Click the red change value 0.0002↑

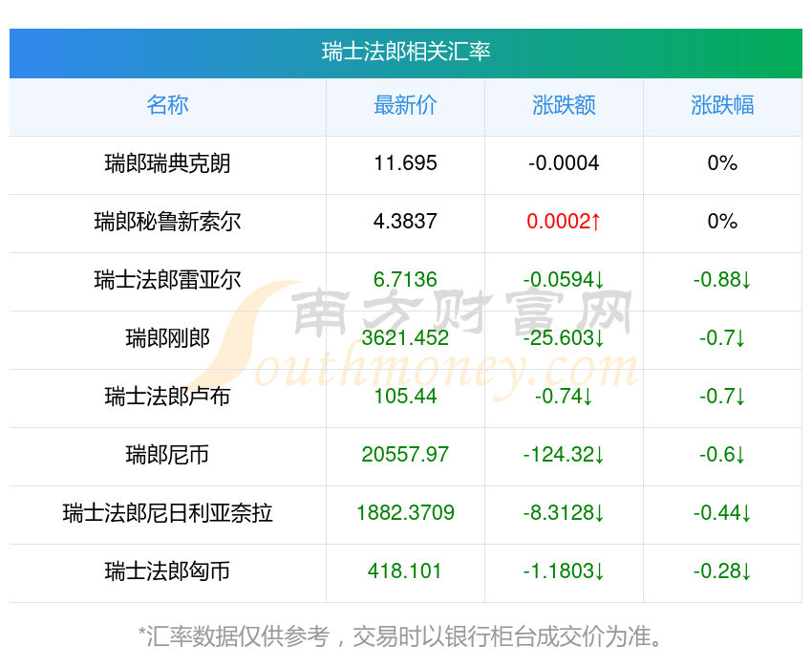pos(564,222)
